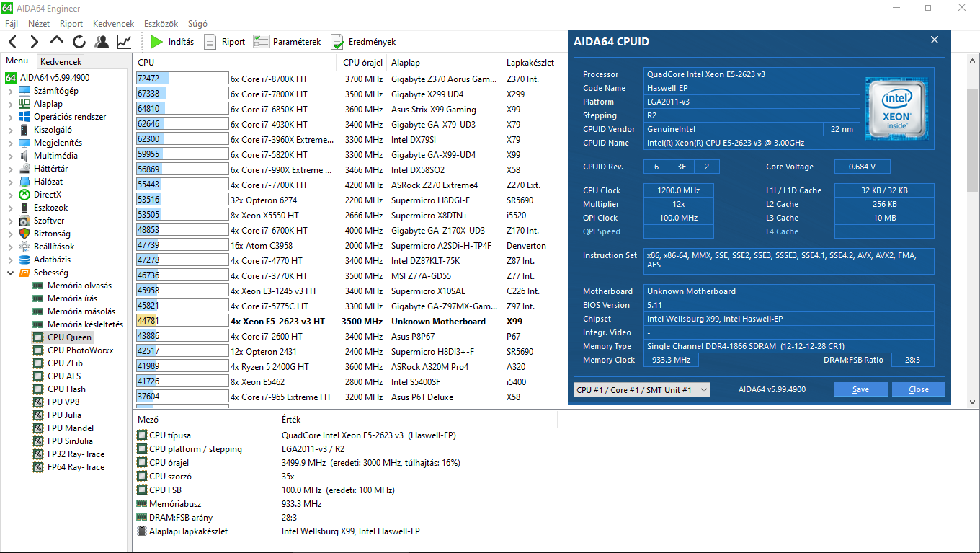Open Paraméterek toolbar button
Image resolution: width=980 pixels, height=553 pixels.
point(287,42)
